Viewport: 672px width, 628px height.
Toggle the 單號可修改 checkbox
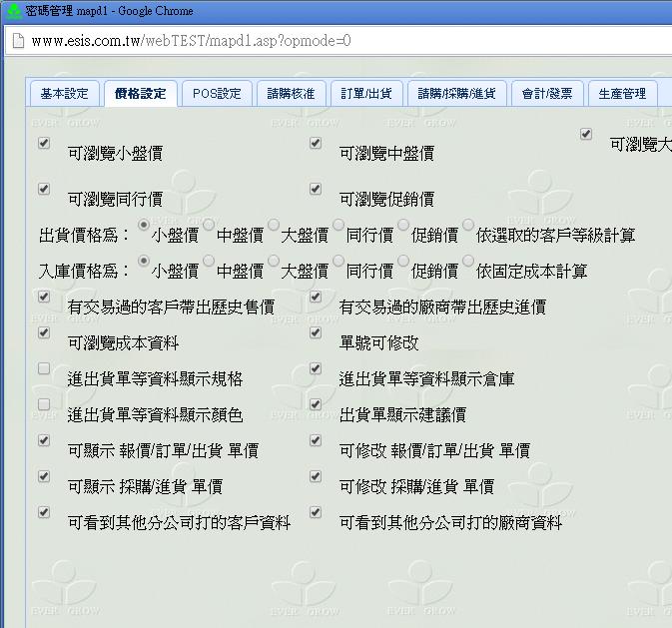316,332
